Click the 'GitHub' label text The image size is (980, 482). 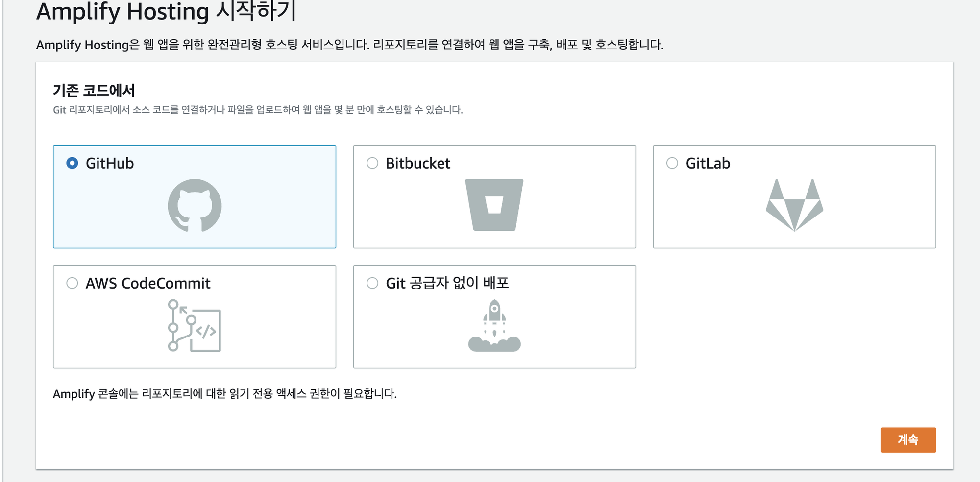pos(110,163)
